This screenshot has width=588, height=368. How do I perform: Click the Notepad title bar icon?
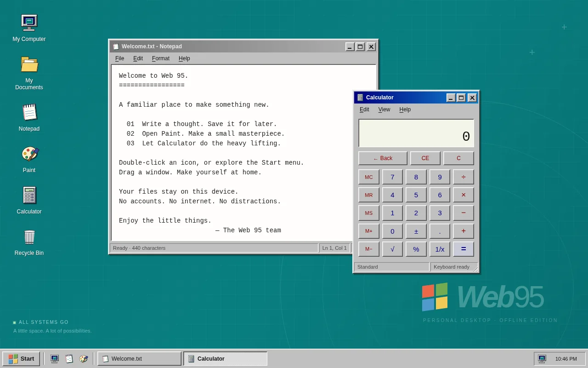pos(116,46)
